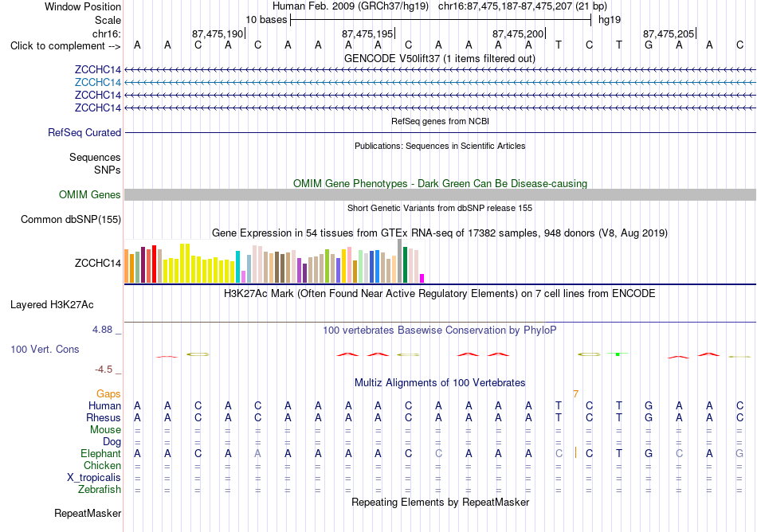Click the 87,475,195 coordinate tick label
This screenshot has width=757, height=532.
click(367, 33)
